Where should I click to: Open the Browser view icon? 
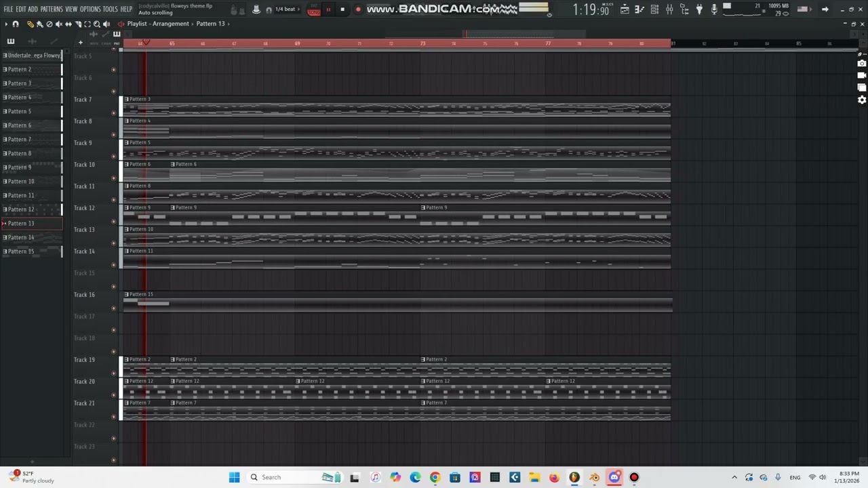point(684,9)
